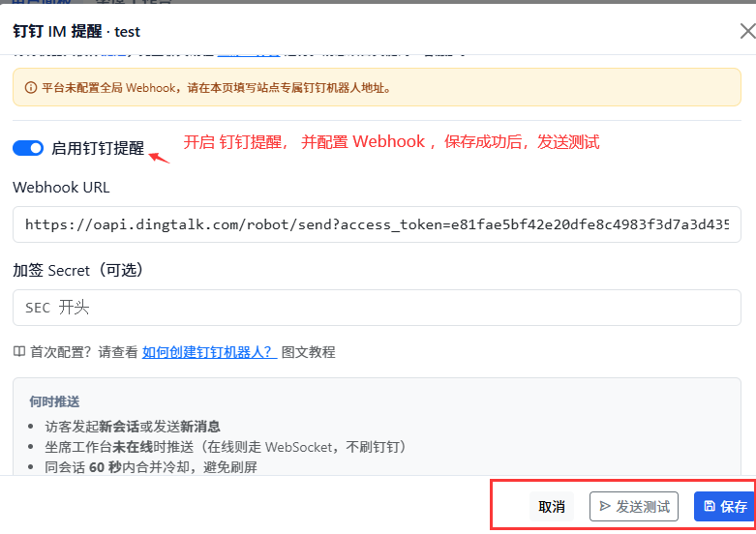Click the Webhook URL input field
This screenshot has width=756, height=534.
tap(377, 224)
